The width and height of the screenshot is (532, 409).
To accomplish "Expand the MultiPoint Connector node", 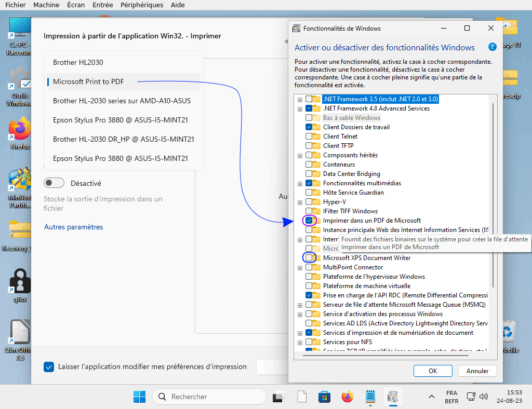I will pyautogui.click(x=300, y=268).
